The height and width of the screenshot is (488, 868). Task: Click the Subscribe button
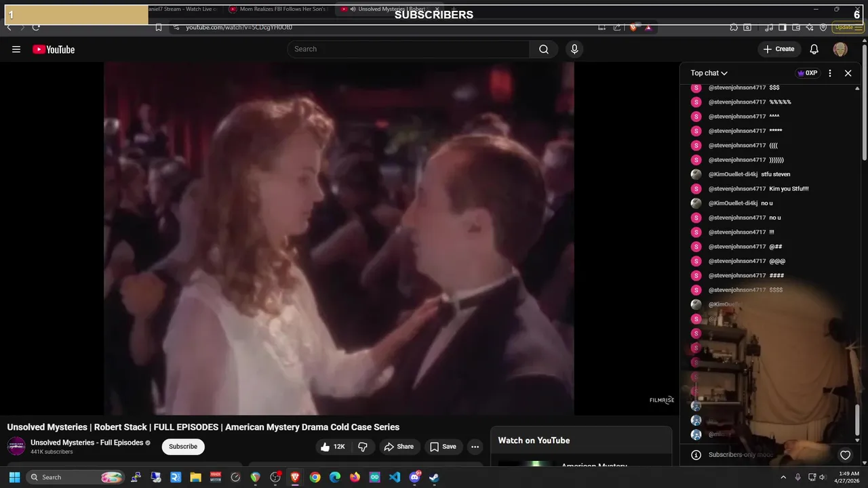pyautogui.click(x=183, y=447)
